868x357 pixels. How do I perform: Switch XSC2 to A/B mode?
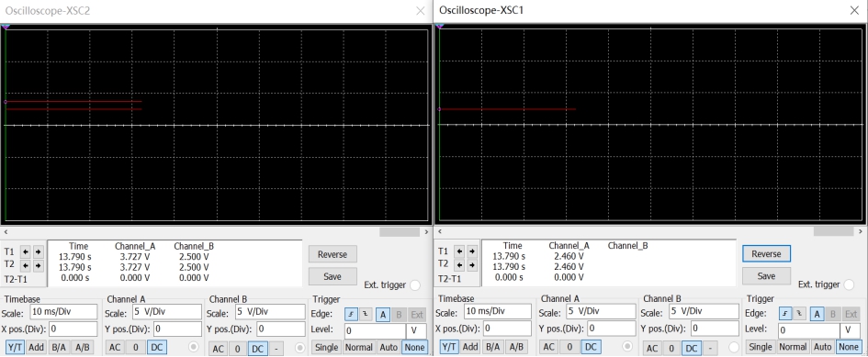[82, 347]
